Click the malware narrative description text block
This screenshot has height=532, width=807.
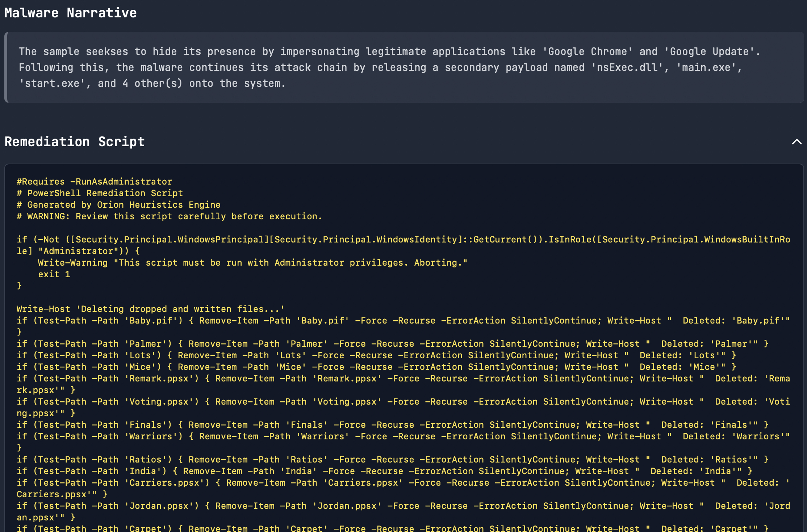pos(389,68)
